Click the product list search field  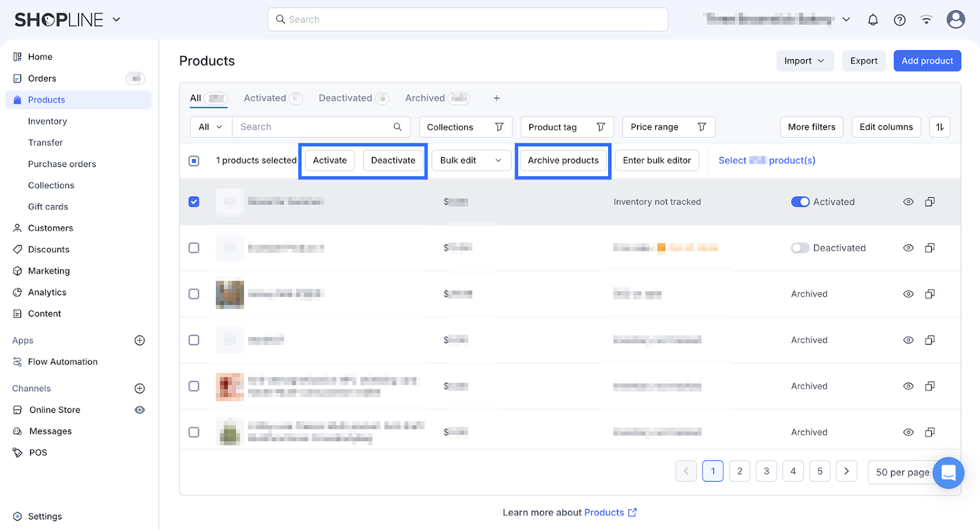312,127
